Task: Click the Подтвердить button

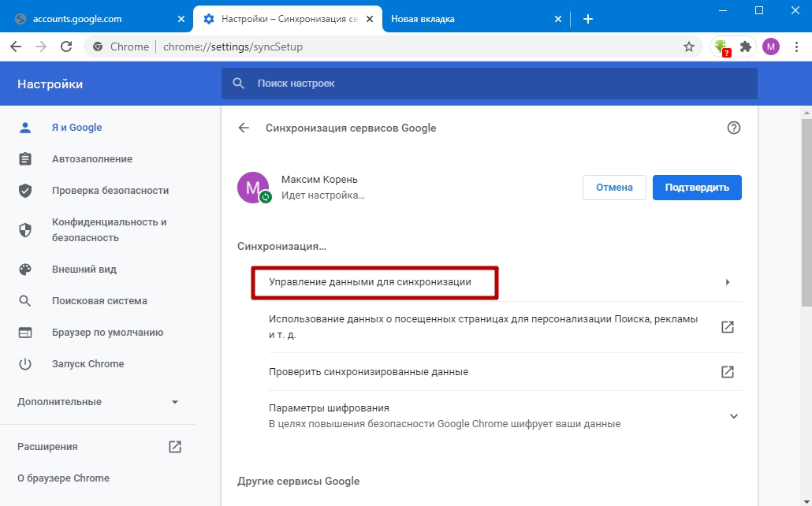Action: coord(697,188)
